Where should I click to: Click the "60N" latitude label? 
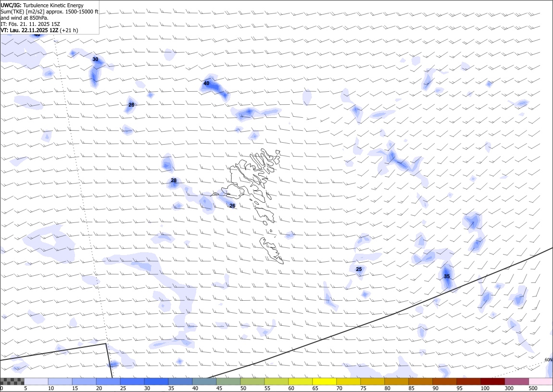[x=548, y=360]
